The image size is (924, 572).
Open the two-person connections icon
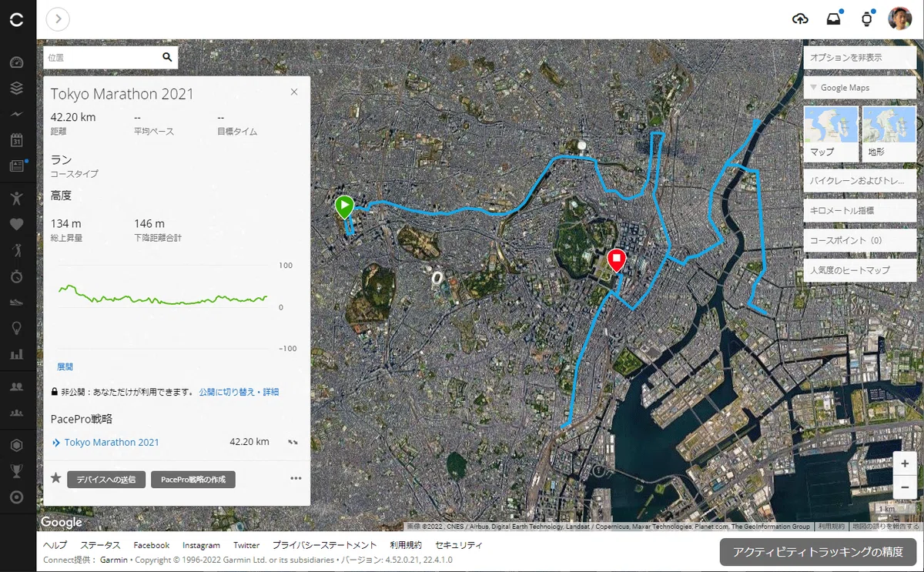click(x=16, y=386)
